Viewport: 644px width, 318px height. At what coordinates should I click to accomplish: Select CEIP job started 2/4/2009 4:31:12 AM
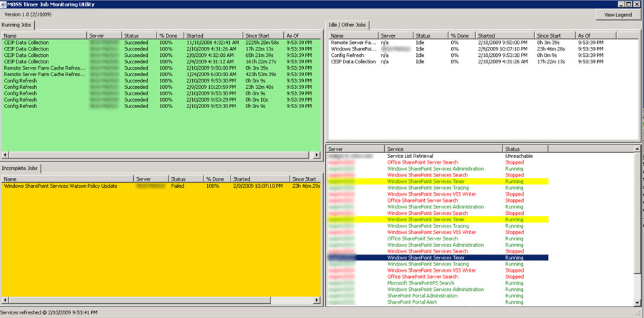click(162, 62)
